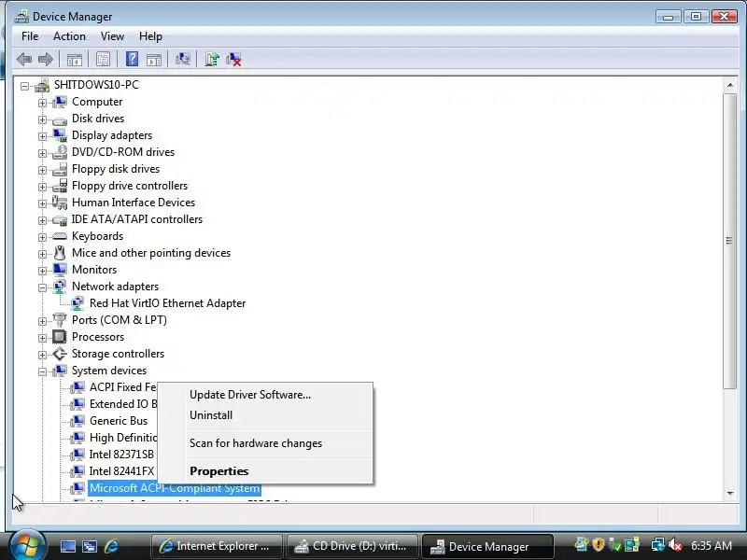
Task: Expand the Processors category
Action: point(42,338)
